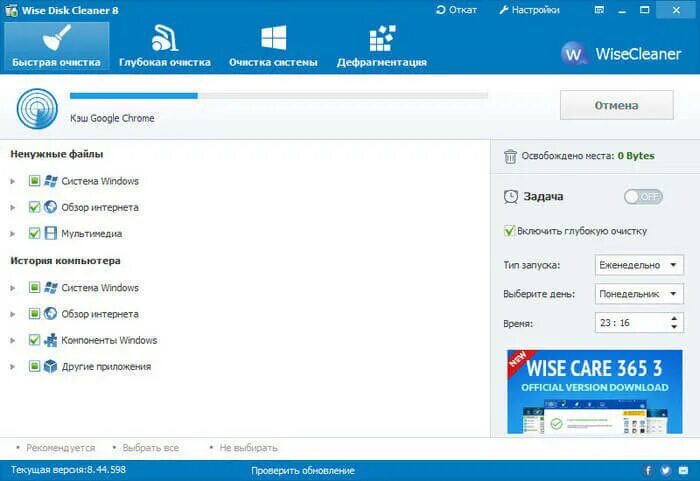Expand the Другие приложения node
The height and width of the screenshot is (481, 700).
(x=12, y=366)
